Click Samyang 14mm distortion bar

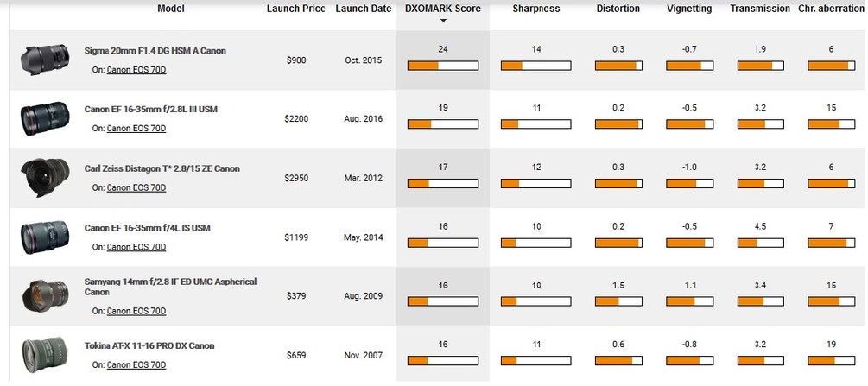(618, 301)
